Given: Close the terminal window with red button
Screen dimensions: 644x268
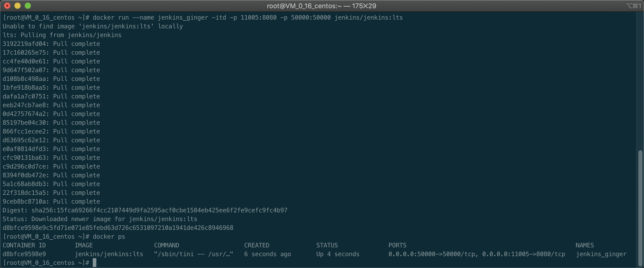Looking at the screenshot, I should (7, 6).
